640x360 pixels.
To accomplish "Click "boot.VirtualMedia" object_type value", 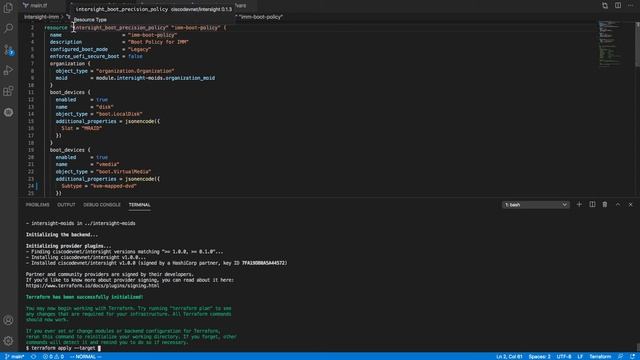I will (124, 172).
